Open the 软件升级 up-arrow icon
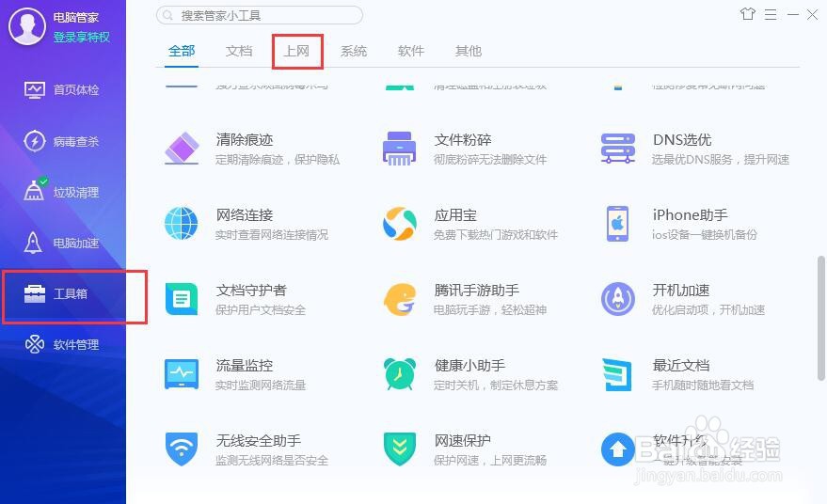Screen dimensions: 827x504 point(617,449)
